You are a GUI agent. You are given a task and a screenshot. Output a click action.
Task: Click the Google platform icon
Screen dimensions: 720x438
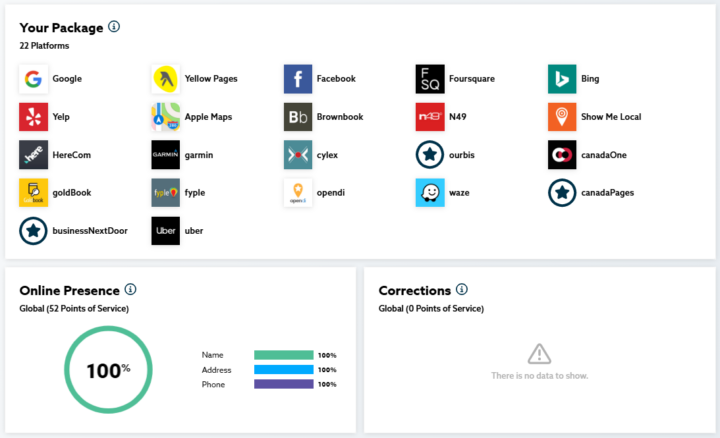point(34,79)
